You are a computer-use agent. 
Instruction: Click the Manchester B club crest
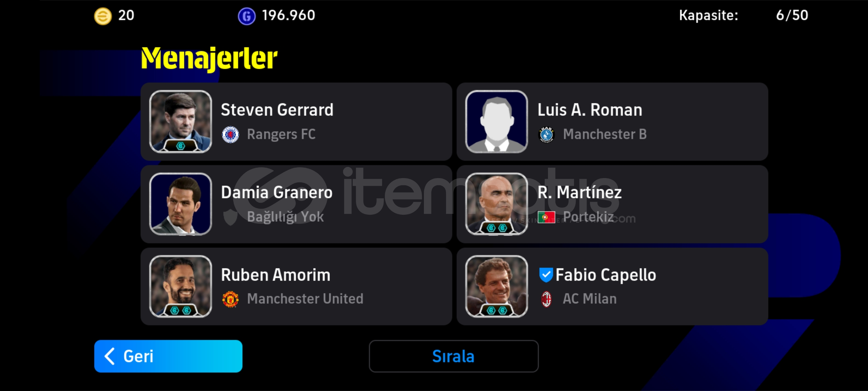[546, 135]
